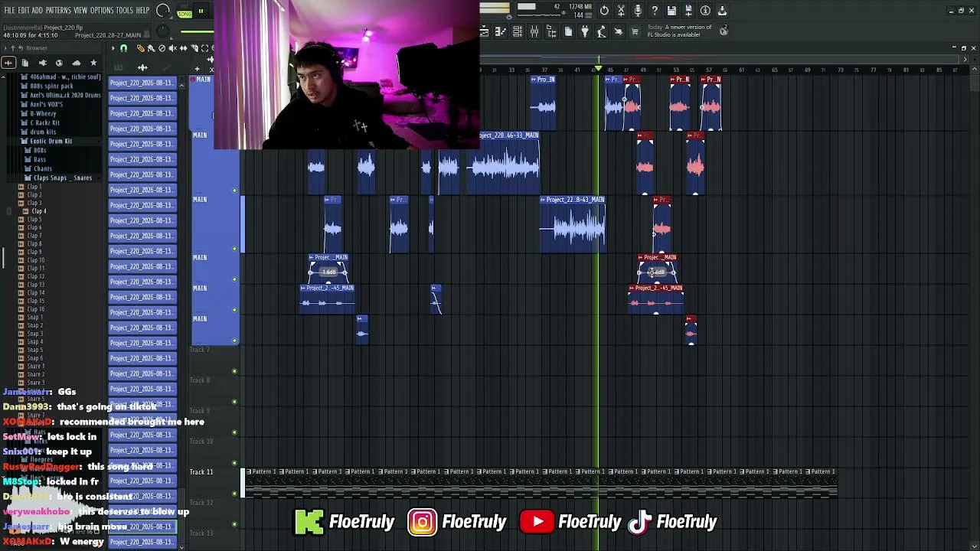
Task: Open the project info icon
Action: [705, 11]
